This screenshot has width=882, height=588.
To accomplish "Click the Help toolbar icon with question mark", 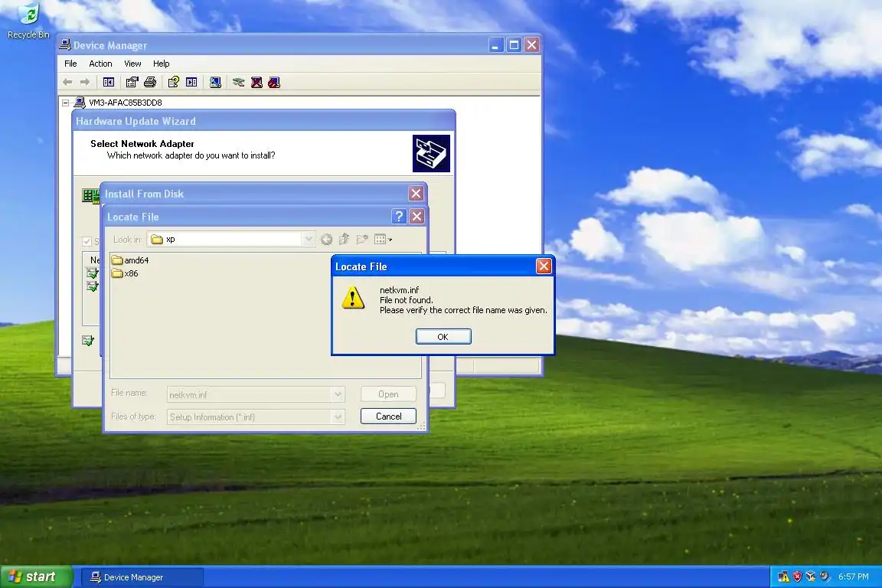I will [173, 82].
